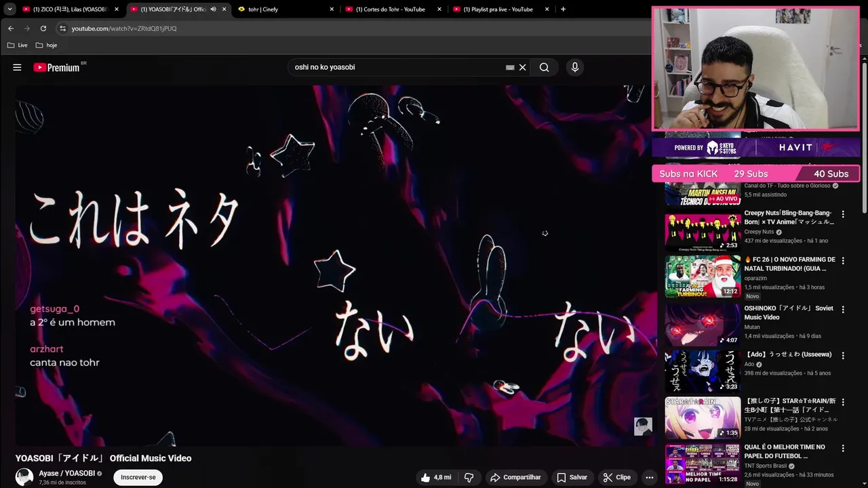Open the Mutan channel name
The height and width of the screenshot is (488, 868).
point(752,327)
